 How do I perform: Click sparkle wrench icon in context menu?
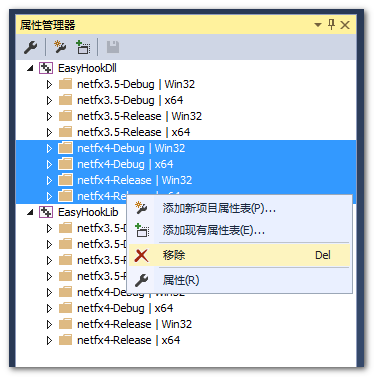tap(142, 208)
